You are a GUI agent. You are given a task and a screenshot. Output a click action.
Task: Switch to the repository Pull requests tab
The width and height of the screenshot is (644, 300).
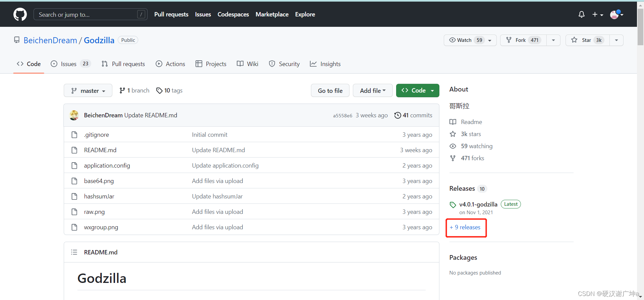click(x=123, y=64)
